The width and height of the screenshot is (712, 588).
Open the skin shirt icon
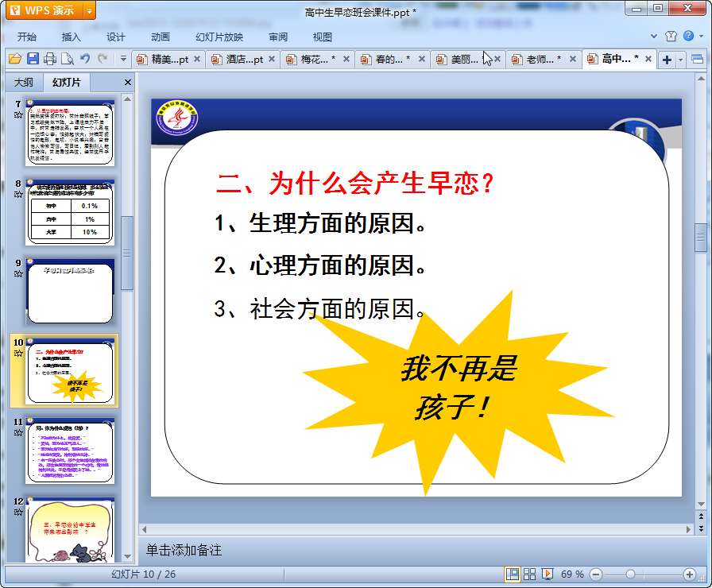tap(671, 36)
